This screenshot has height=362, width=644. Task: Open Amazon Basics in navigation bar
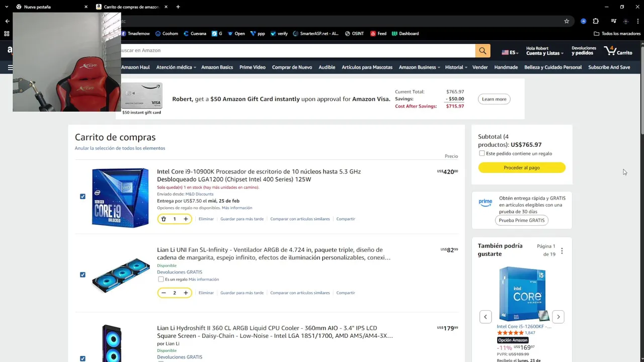[217, 67]
